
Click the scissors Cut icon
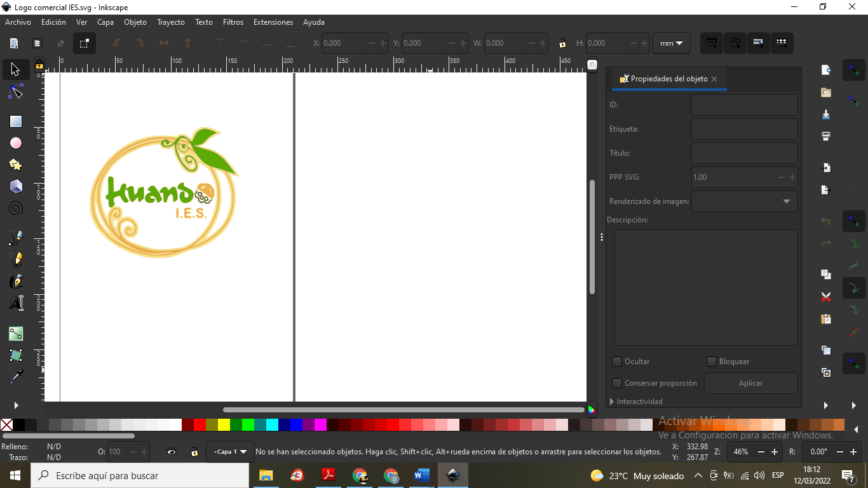click(826, 297)
